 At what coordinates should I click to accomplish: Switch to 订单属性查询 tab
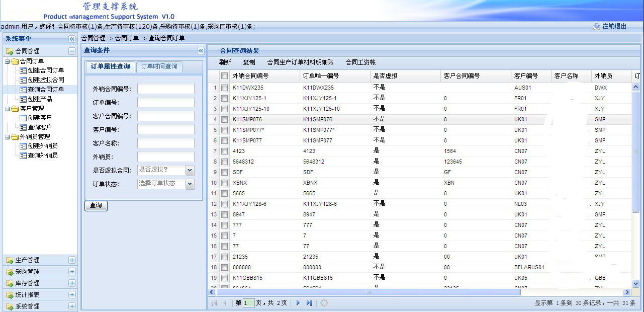tap(110, 67)
